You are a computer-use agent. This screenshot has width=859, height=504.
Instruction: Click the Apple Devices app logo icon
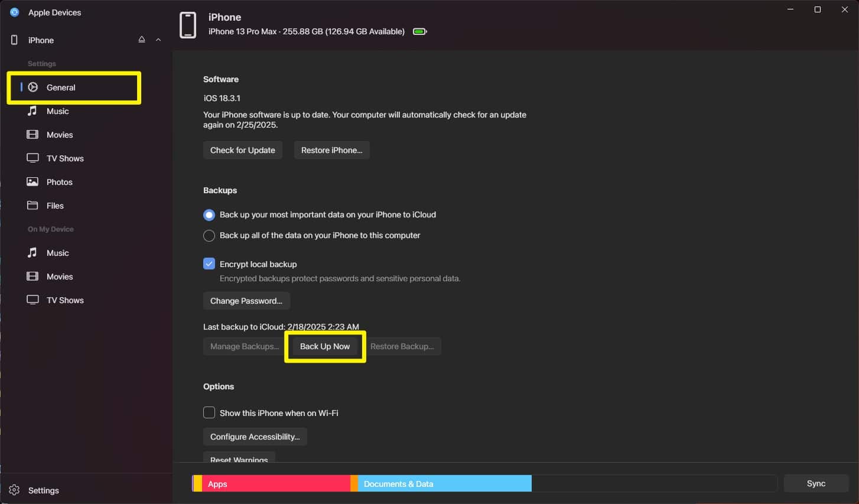[14, 12]
